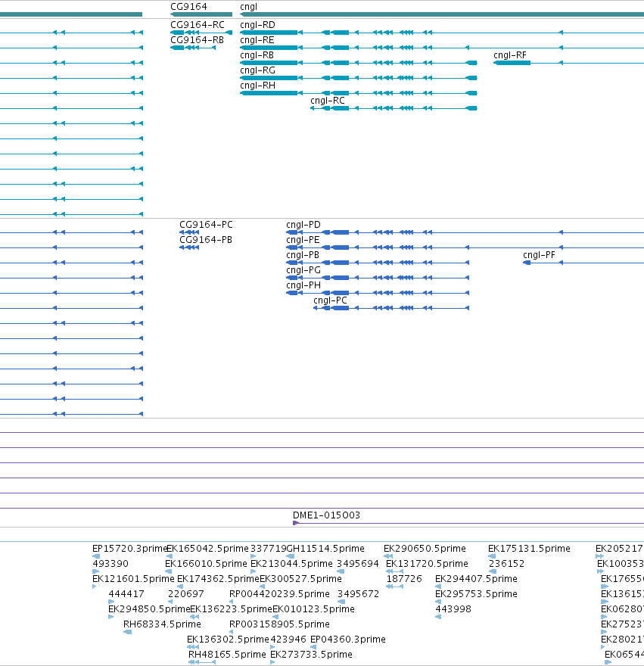Viewport: 644px width, 666px height.
Task: Open protein CG9164-PC
Action: [x=206, y=224]
